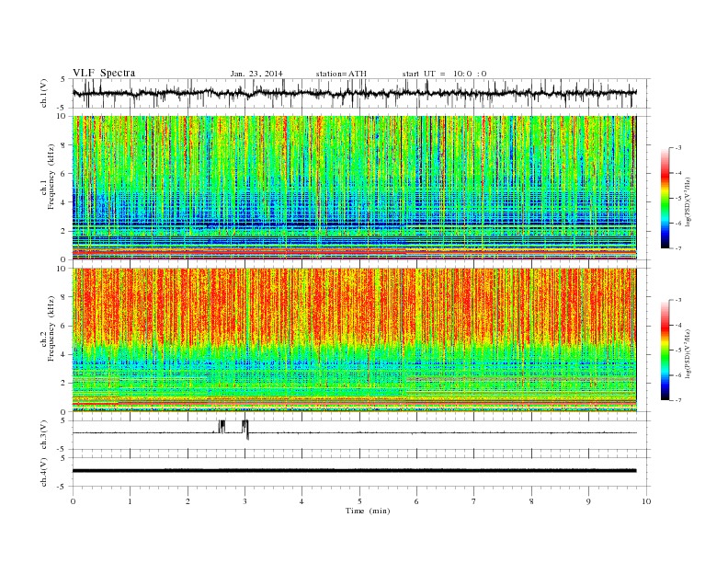
Task: Click the "8" tick on the time axis
Action: [531, 501]
